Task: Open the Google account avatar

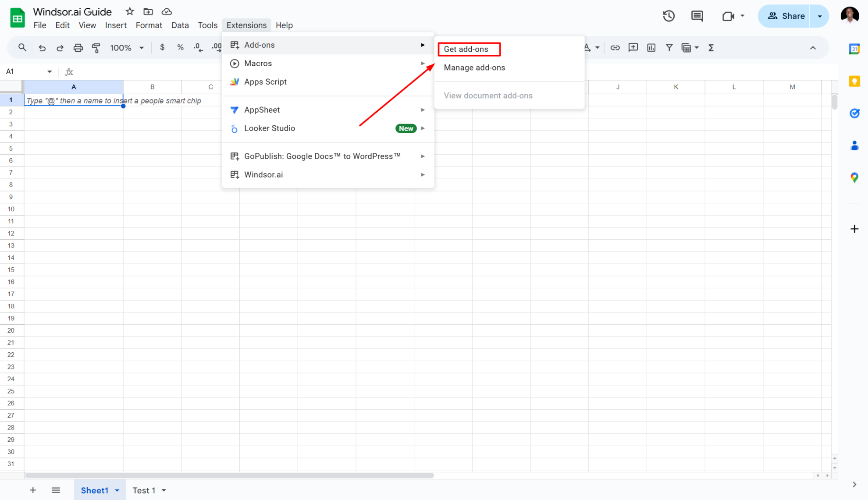Action: pyautogui.click(x=850, y=16)
